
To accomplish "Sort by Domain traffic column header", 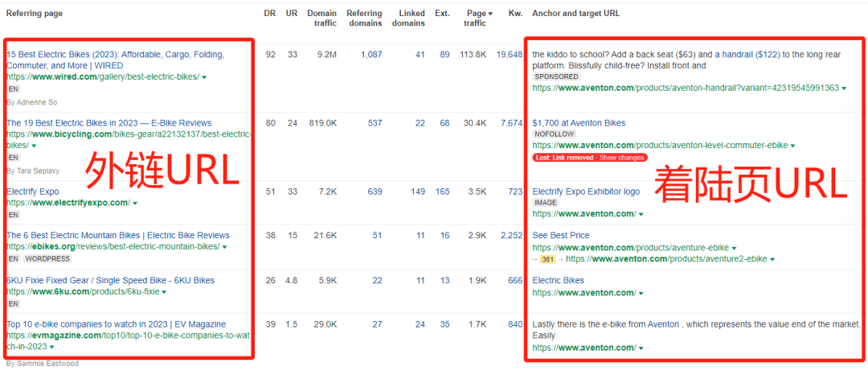I will click(321, 19).
